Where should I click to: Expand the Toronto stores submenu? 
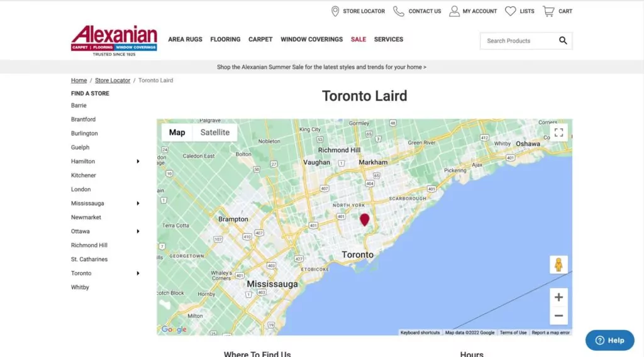pos(138,273)
